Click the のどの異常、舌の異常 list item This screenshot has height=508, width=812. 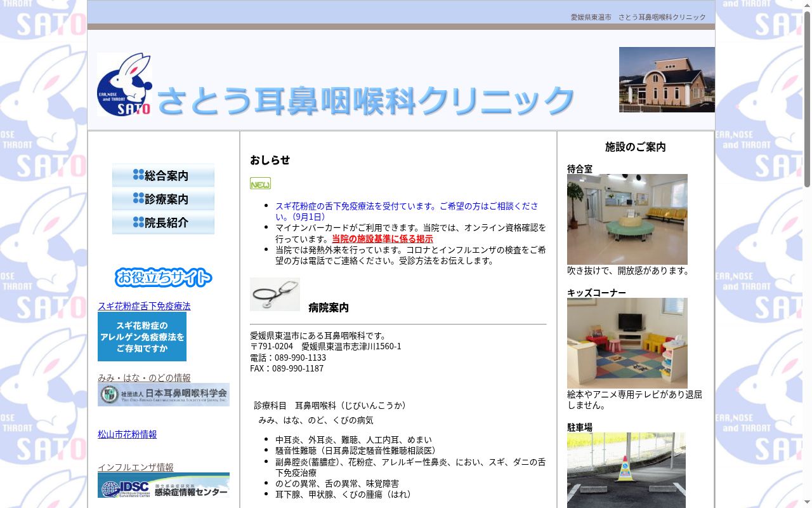(337, 483)
